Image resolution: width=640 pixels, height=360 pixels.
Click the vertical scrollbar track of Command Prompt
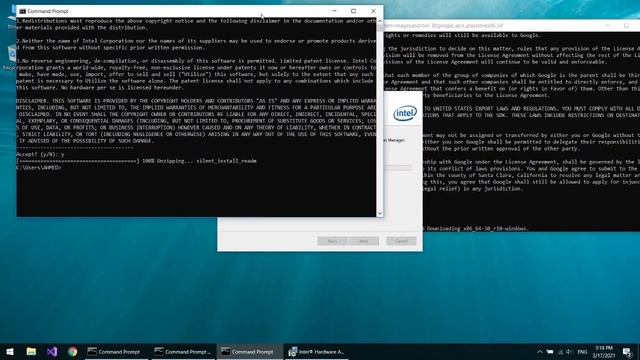coord(380,117)
